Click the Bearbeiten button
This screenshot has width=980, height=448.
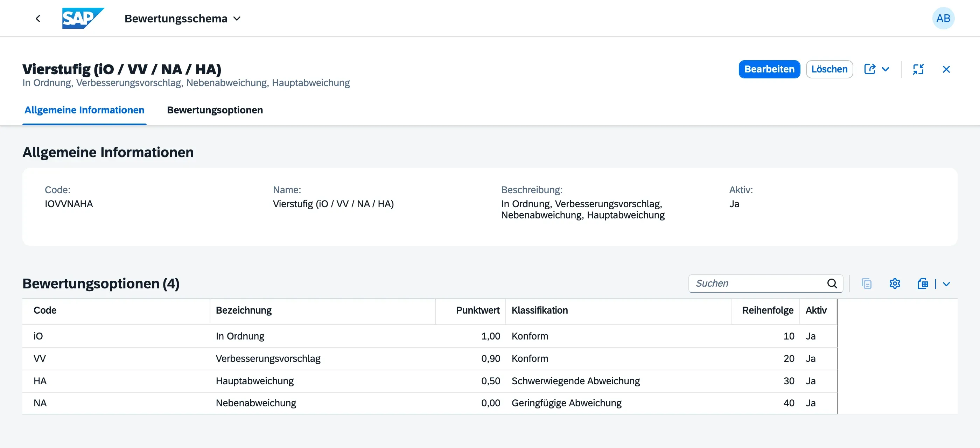tap(769, 69)
